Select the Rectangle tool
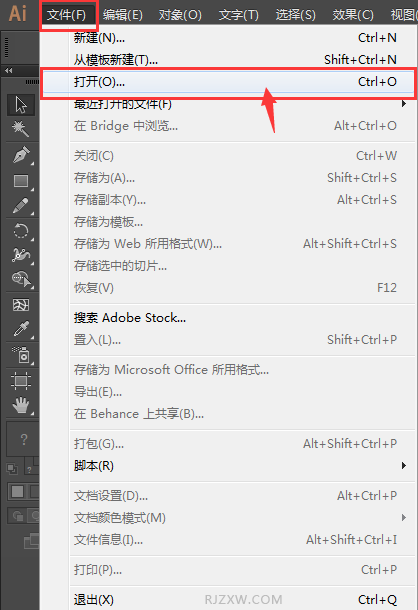The height and width of the screenshot is (610, 418). tap(21, 181)
